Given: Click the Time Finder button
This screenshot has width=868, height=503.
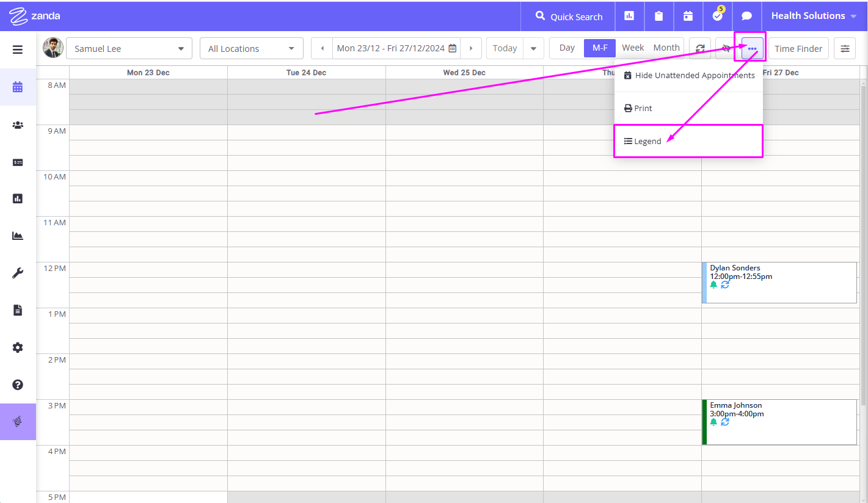Looking at the screenshot, I should [x=798, y=48].
